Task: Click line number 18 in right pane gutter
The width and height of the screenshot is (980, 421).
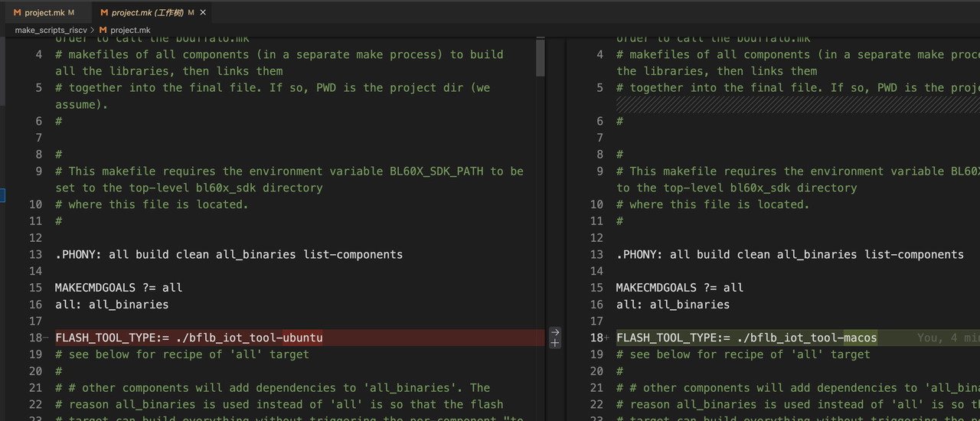Action: click(x=597, y=338)
